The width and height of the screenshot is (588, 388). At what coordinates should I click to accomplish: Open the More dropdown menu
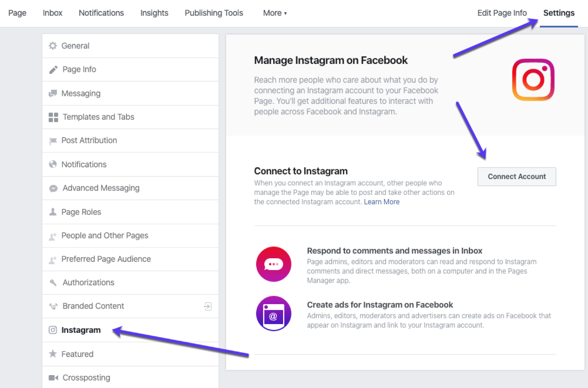point(274,13)
